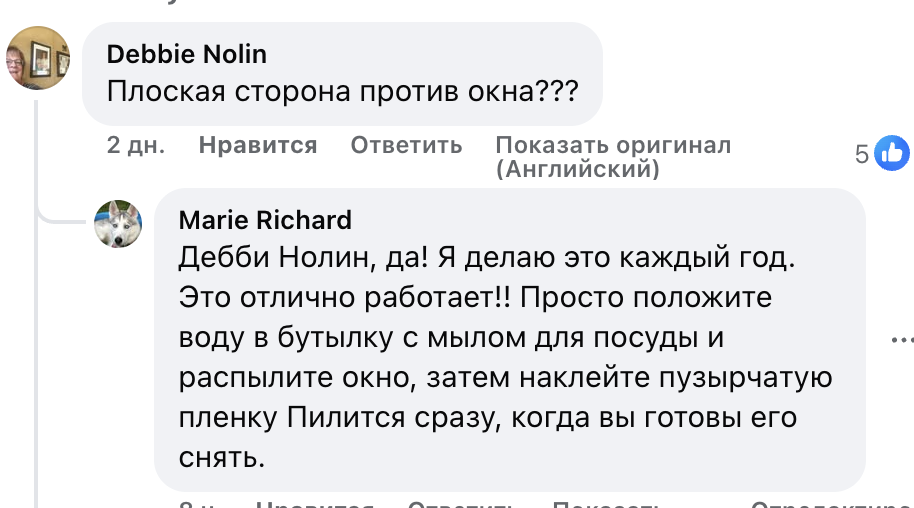Open the "2 дн." comment timestamp

pos(135,146)
